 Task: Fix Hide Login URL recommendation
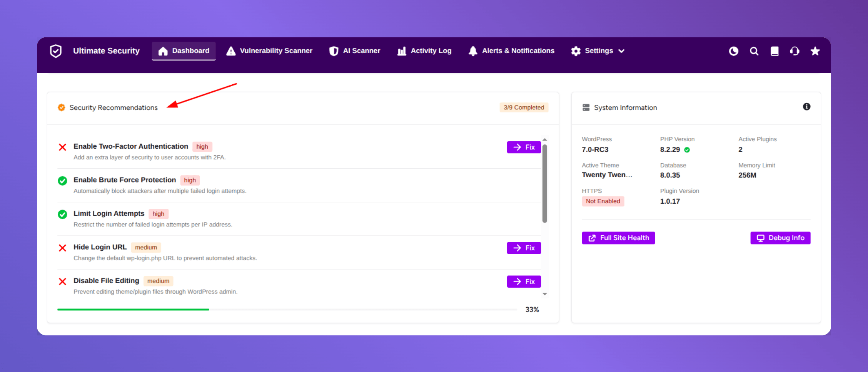point(524,248)
